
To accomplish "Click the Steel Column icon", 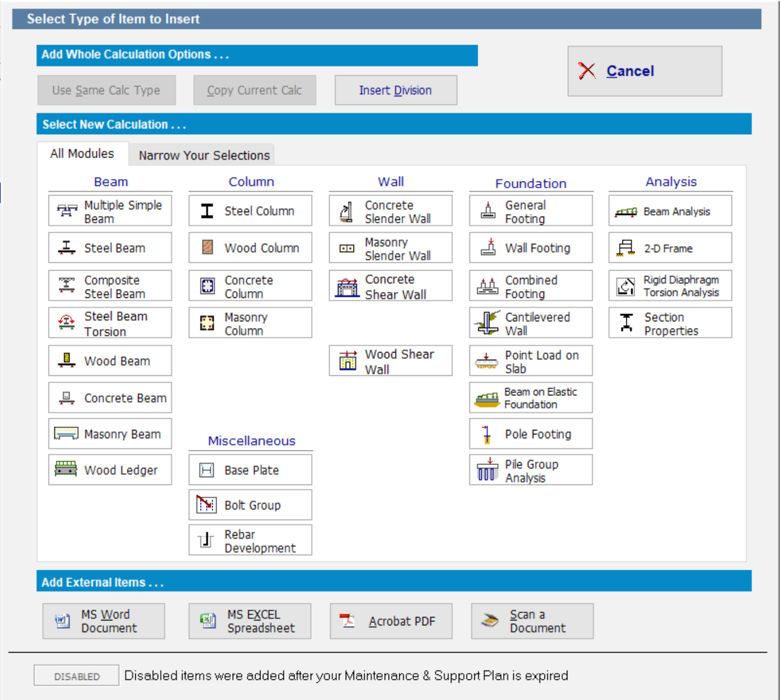I will pyautogui.click(x=207, y=211).
